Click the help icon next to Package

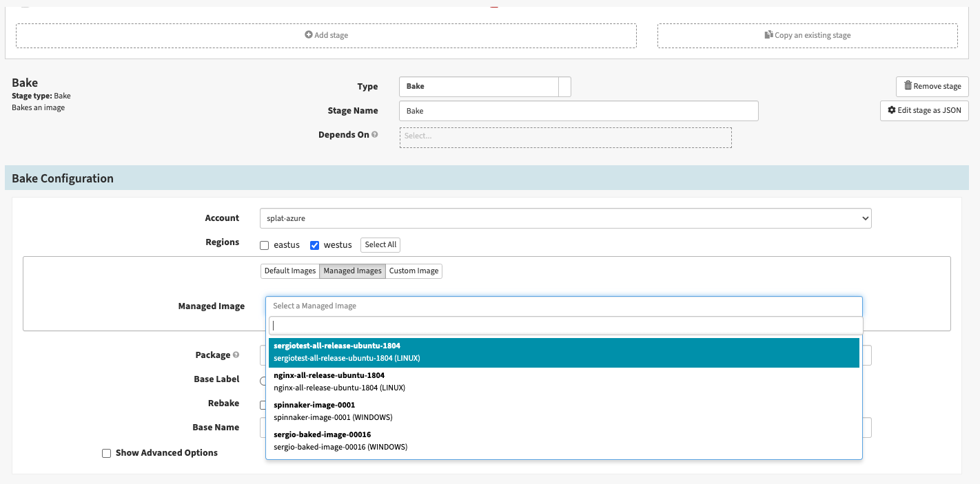click(x=236, y=355)
